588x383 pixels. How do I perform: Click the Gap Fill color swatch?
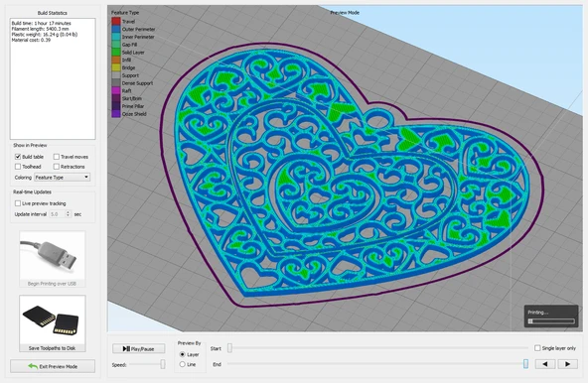pyautogui.click(x=116, y=45)
